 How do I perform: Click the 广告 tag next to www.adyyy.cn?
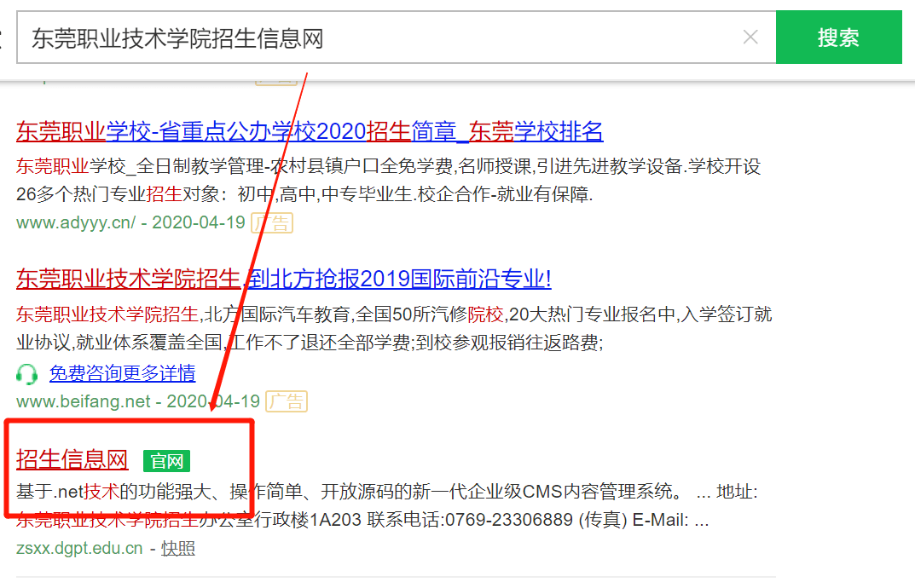272,222
